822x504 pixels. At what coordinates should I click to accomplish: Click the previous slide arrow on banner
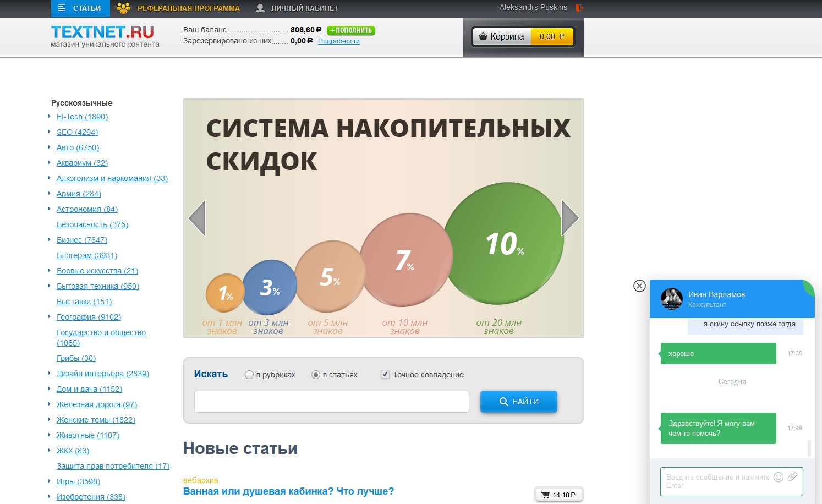click(197, 218)
